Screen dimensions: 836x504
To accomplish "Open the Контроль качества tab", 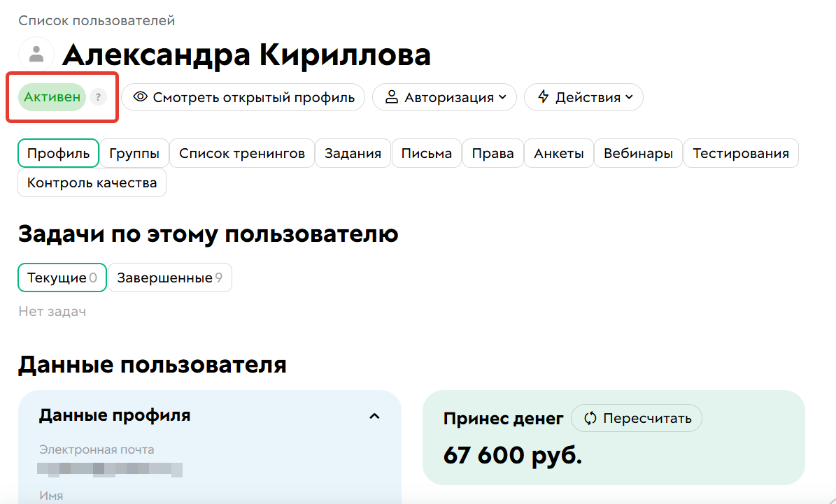I will [92, 182].
